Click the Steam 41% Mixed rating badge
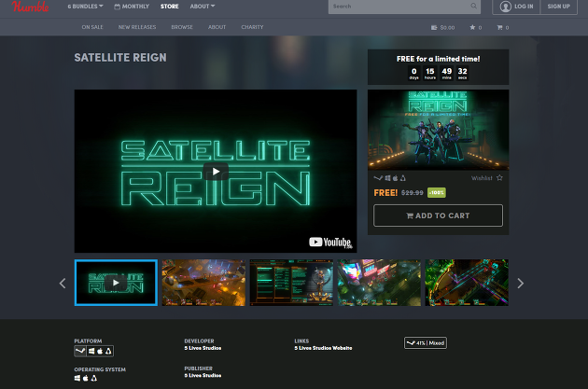Image resolution: width=588 pixels, height=389 pixels. click(426, 343)
